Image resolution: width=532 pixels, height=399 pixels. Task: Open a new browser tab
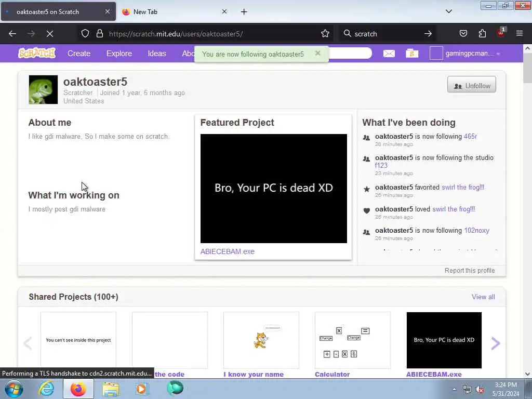click(244, 12)
